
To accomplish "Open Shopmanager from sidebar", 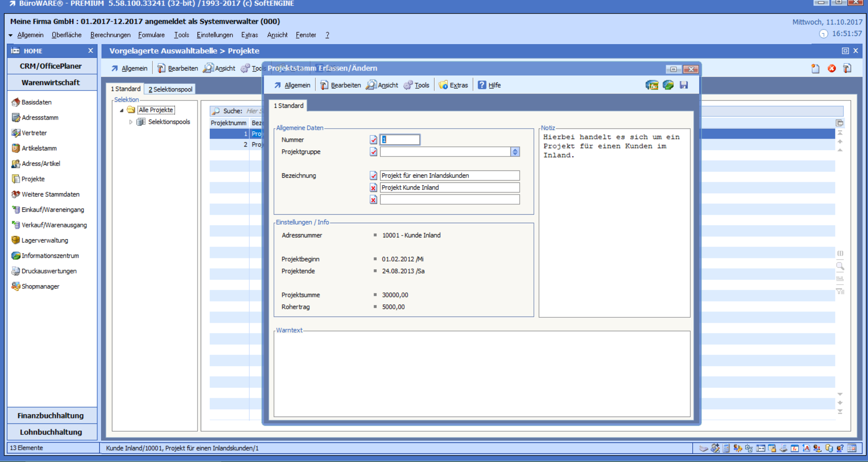I will 40,286.
